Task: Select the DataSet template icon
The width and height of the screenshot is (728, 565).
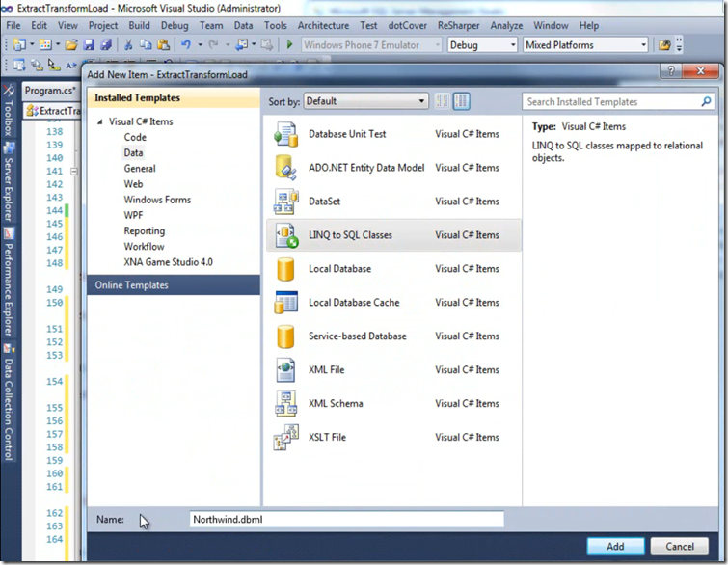Action: coord(285,202)
